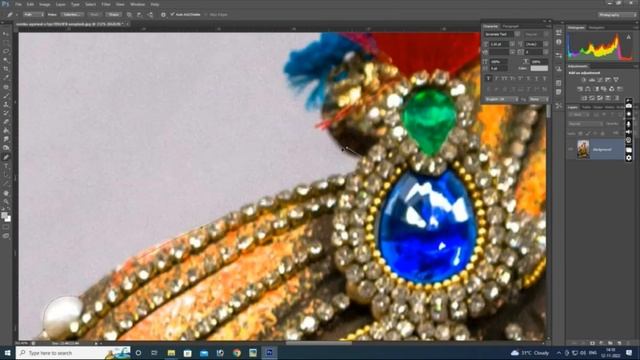Click the recorder overlay settings gear
The width and height of the screenshot is (640, 360).
click(629, 158)
